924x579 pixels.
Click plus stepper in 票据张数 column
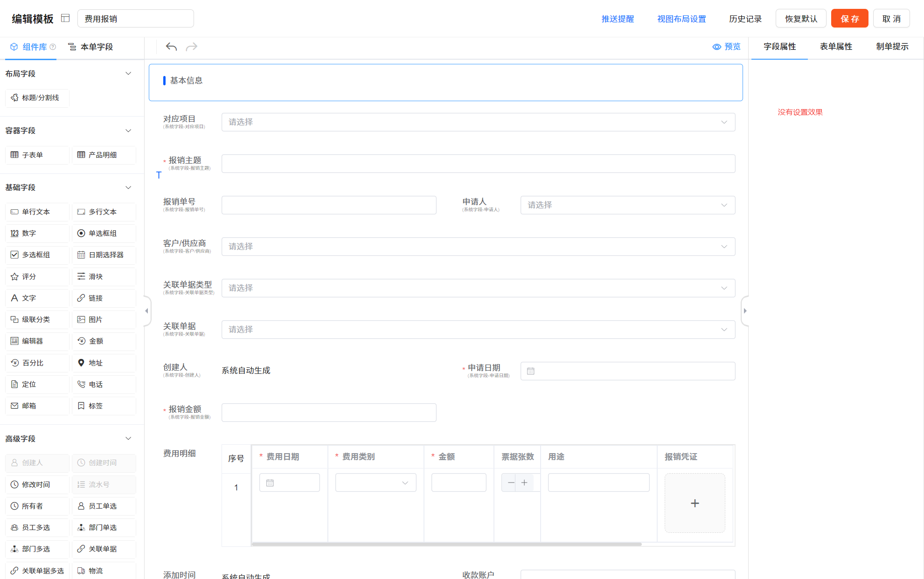click(x=524, y=482)
